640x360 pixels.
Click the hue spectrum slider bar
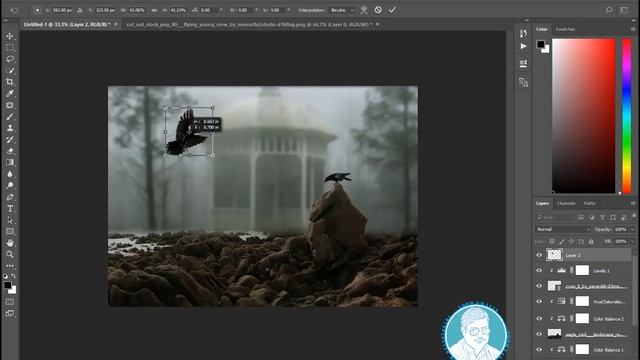[627, 116]
